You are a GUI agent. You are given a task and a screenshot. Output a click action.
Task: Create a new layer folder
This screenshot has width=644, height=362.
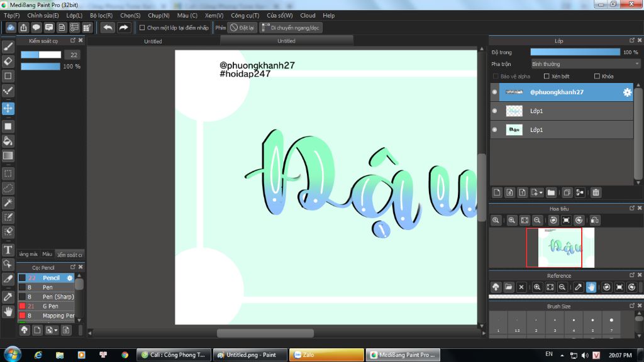(x=551, y=192)
